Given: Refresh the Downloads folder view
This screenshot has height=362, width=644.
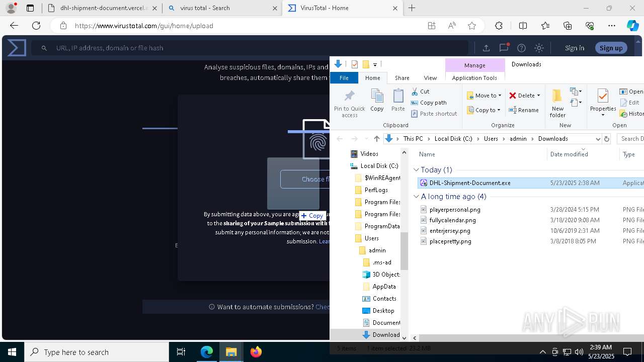Looking at the screenshot, I should (x=606, y=139).
